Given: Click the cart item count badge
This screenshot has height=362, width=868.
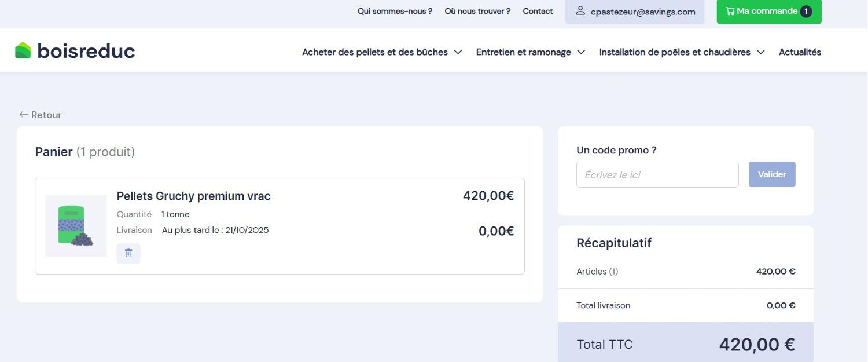Looking at the screenshot, I should coord(806,12).
